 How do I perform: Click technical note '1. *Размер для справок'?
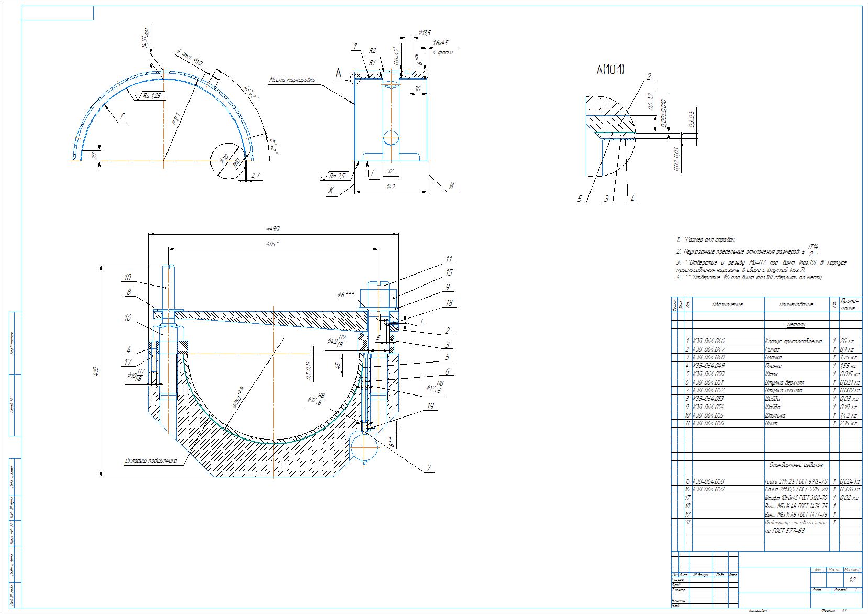[x=706, y=239]
